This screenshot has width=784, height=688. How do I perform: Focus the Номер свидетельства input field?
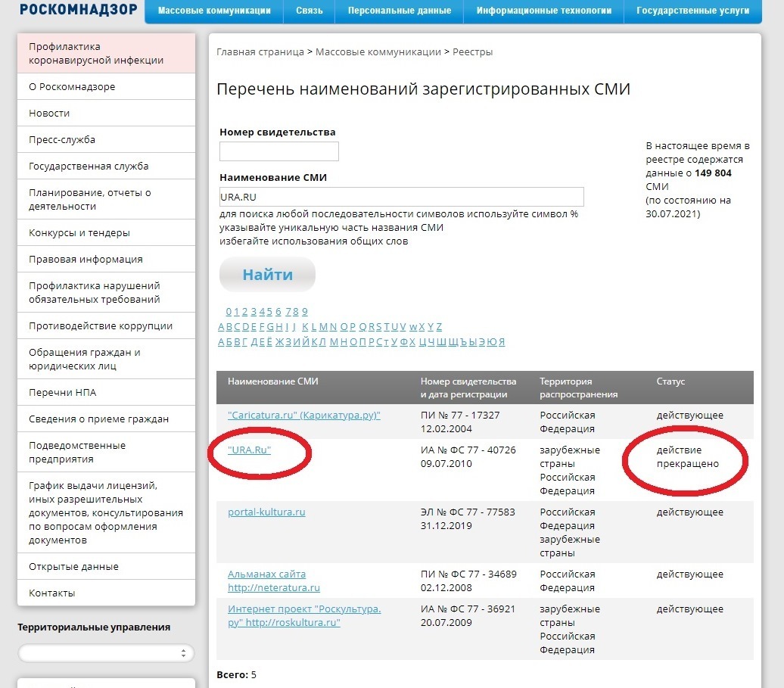point(279,151)
